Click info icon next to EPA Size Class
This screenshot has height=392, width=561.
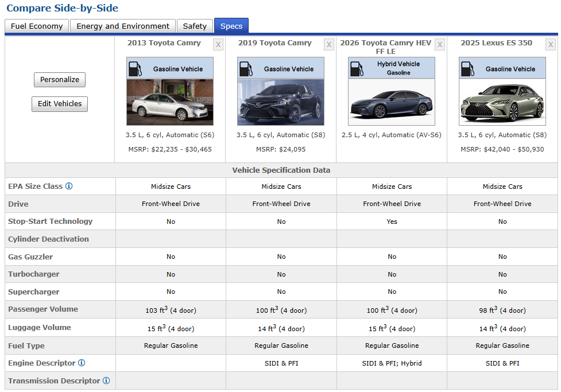click(69, 187)
